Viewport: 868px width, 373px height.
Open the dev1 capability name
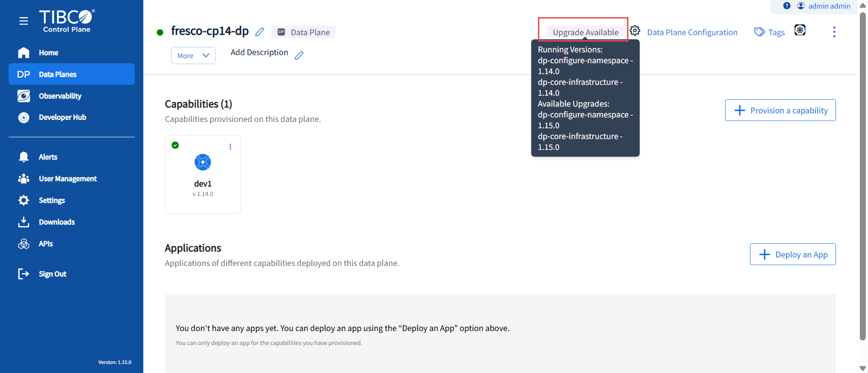[203, 184]
